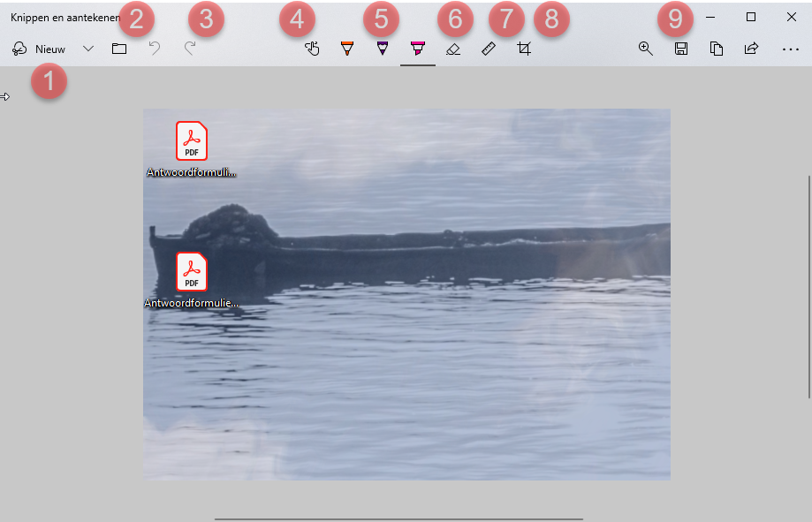The height and width of the screenshot is (522, 812).
Task: Select the purple pencil tool
Action: (x=383, y=49)
